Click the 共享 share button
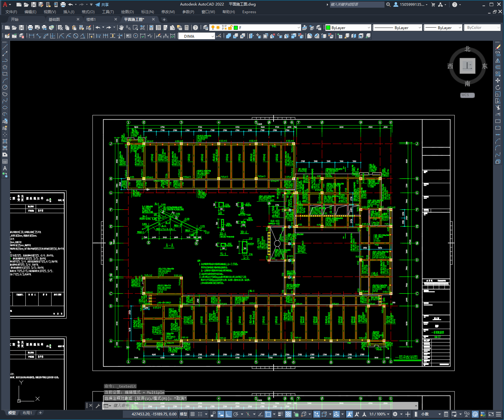 click(x=102, y=5)
